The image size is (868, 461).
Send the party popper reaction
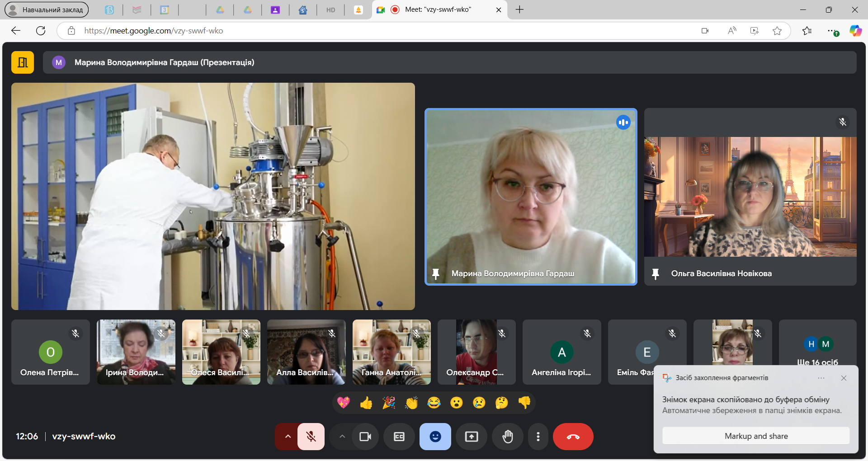point(389,402)
